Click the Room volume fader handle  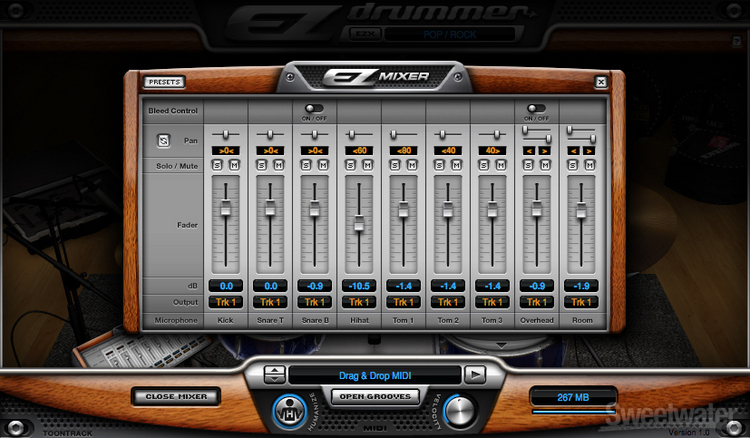(581, 210)
